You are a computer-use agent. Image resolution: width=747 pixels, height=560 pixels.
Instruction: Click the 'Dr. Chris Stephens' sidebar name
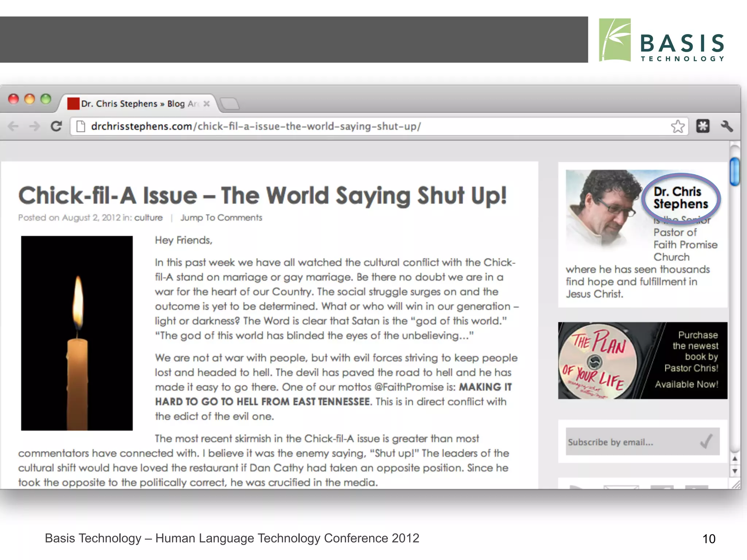tap(681, 198)
